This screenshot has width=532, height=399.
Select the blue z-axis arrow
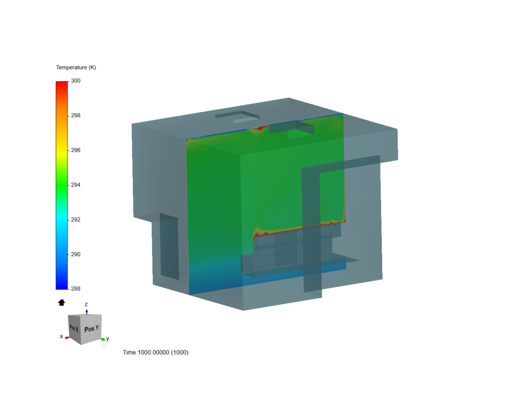[x=87, y=311]
